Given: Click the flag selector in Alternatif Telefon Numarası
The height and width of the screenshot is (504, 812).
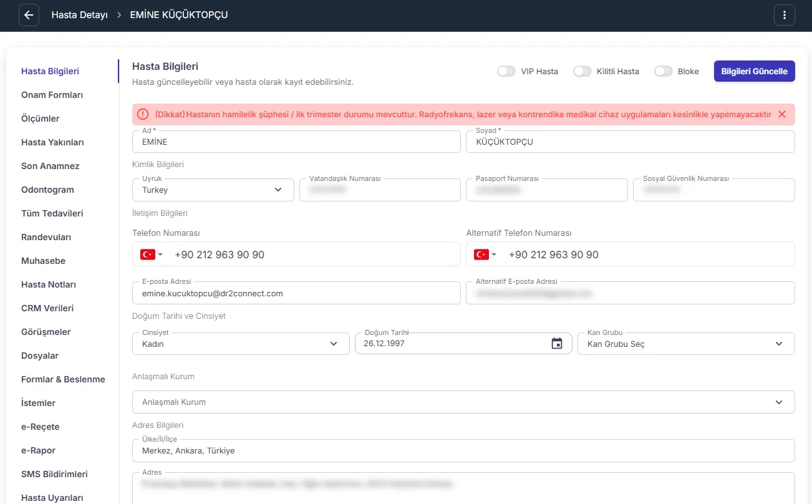Looking at the screenshot, I should [485, 254].
